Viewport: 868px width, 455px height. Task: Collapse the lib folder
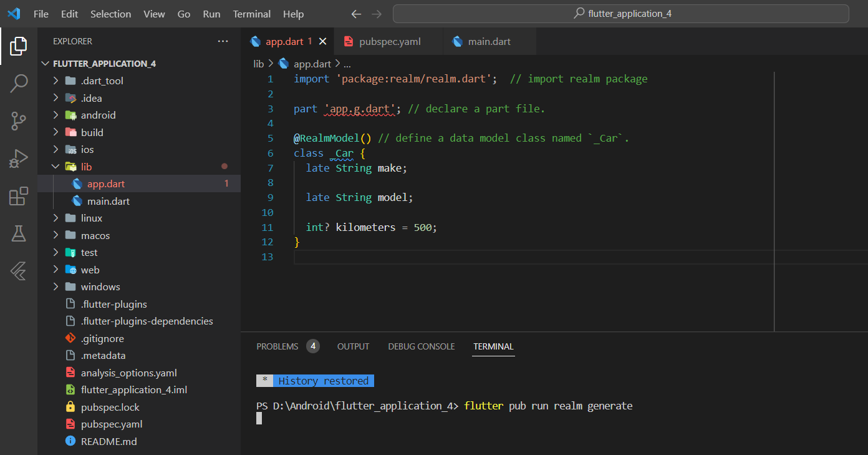pyautogui.click(x=86, y=167)
